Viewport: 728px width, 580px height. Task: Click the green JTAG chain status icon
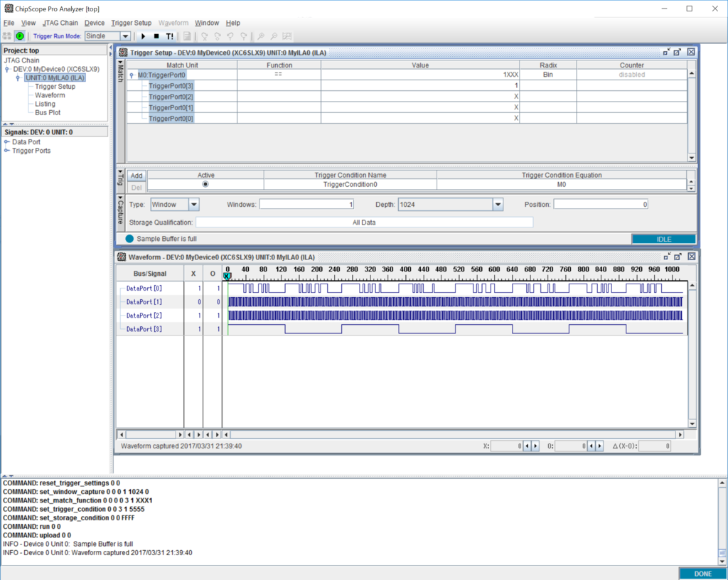tap(19, 36)
